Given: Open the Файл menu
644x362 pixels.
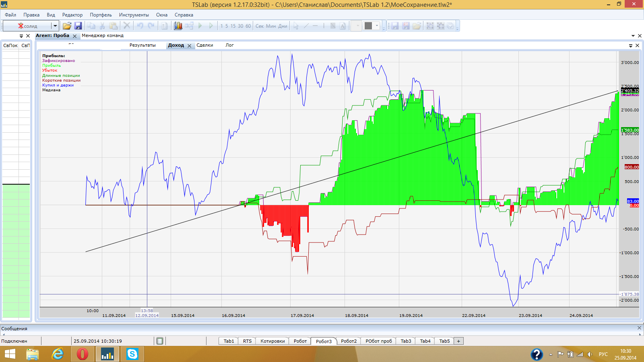Looking at the screenshot, I should click(10, 15).
